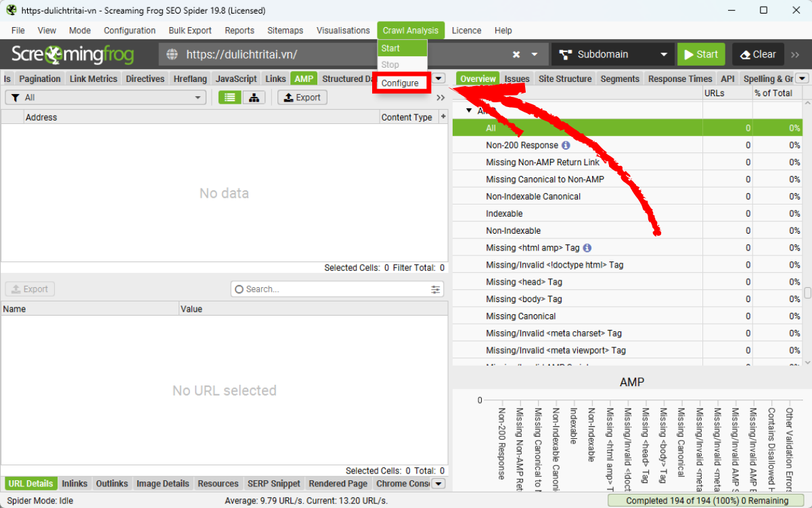The image size is (812, 508).
Task: Switch to the Issues tab
Action: (x=517, y=79)
